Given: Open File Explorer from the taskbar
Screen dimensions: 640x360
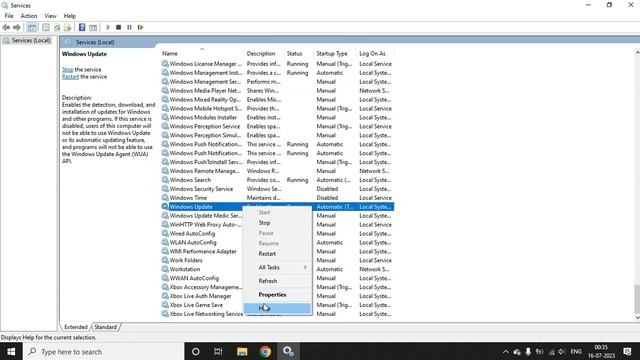Looking at the screenshot, I should [x=242, y=351].
